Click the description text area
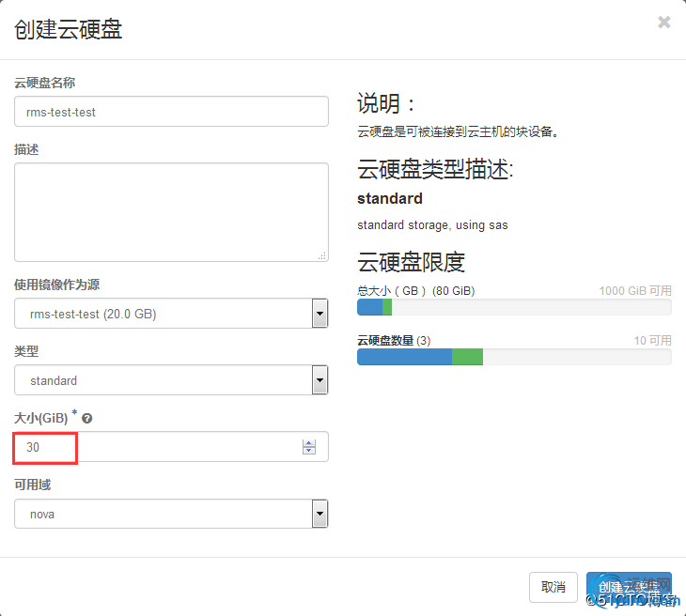Screen dimensions: 686x616 [x=171, y=212]
